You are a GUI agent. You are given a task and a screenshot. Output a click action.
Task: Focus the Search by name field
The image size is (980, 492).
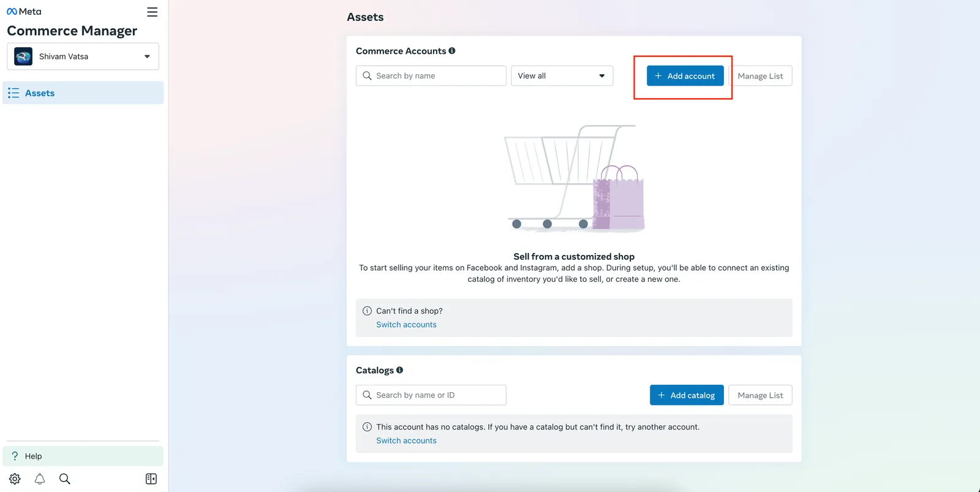click(x=431, y=76)
